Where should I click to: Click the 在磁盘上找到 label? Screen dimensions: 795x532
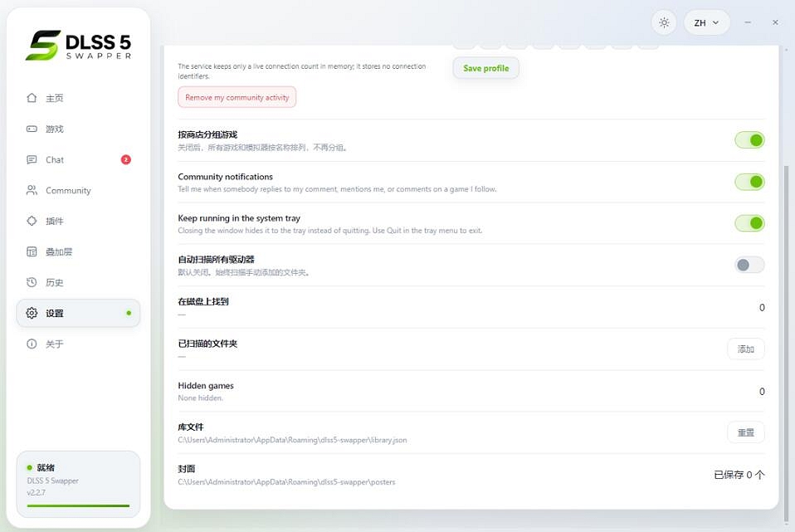(202, 302)
